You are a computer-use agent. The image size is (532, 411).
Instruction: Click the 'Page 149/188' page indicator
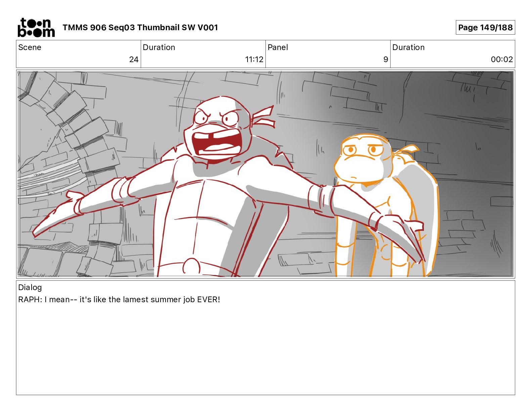(x=485, y=28)
